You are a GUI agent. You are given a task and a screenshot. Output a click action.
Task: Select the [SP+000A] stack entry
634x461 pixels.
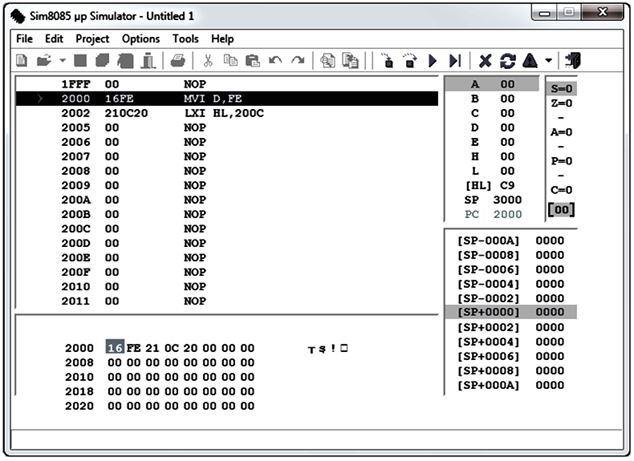click(511, 385)
